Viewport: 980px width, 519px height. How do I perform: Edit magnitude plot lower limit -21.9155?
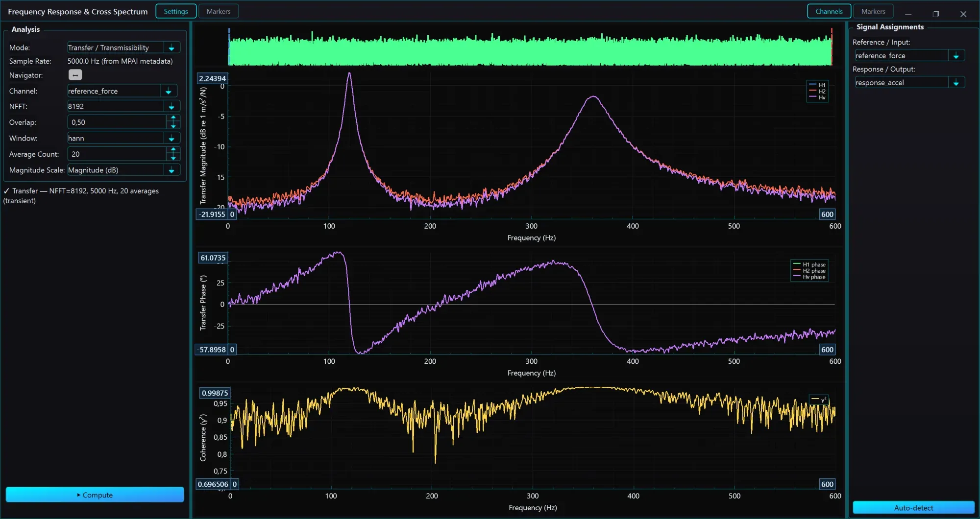click(x=212, y=214)
